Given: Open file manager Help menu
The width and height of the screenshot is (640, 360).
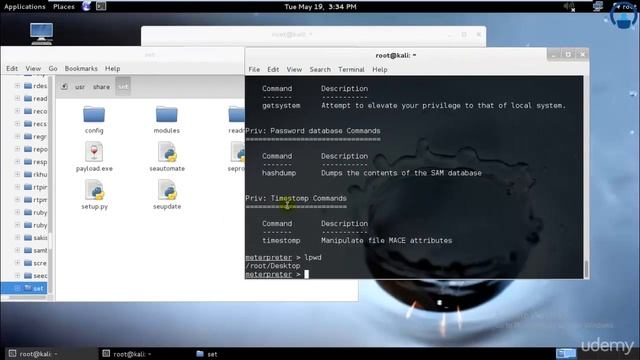Looking at the screenshot, I should 112,69.
